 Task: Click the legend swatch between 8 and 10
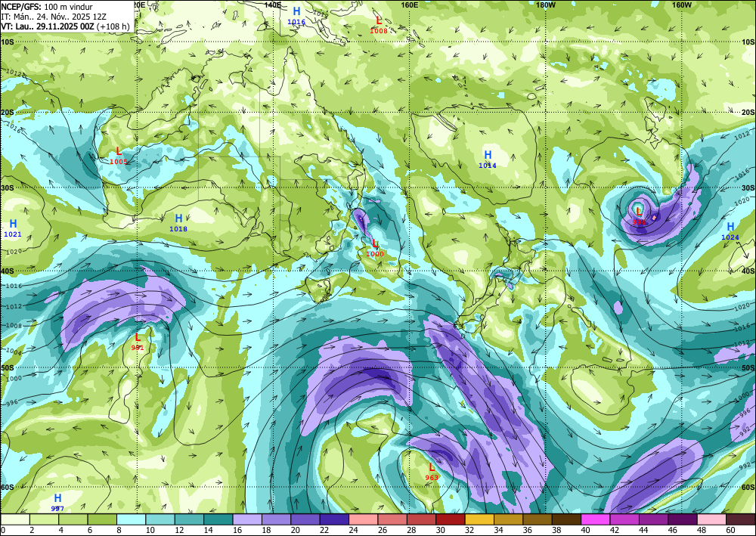pyautogui.click(x=131, y=519)
